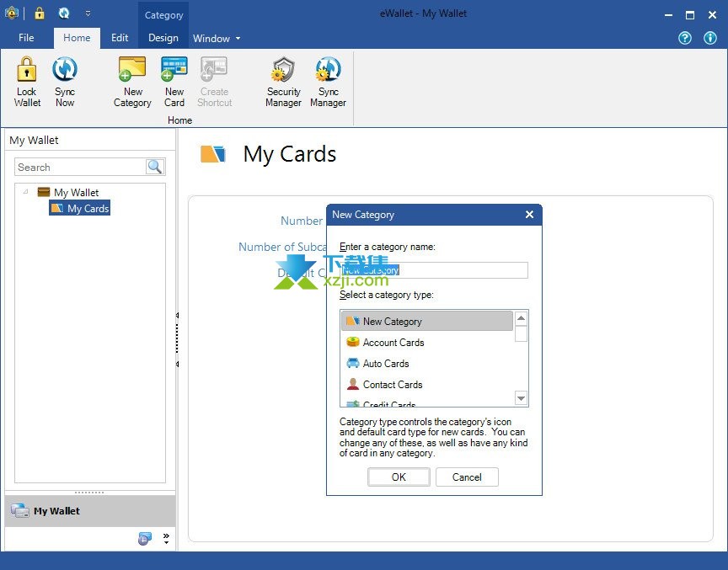728x570 pixels.
Task: Click the sync quick access icon
Action: pyautogui.click(x=64, y=13)
